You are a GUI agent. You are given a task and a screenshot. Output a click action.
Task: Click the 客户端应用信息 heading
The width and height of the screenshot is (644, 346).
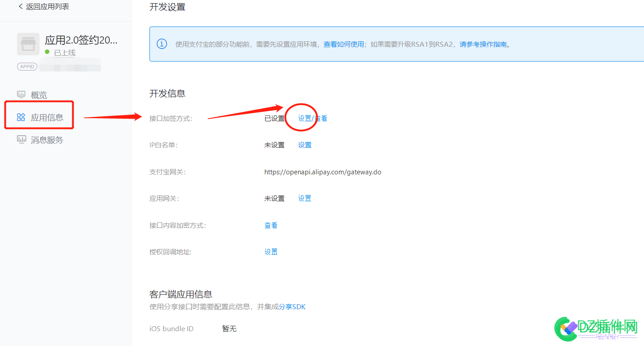[181, 294]
